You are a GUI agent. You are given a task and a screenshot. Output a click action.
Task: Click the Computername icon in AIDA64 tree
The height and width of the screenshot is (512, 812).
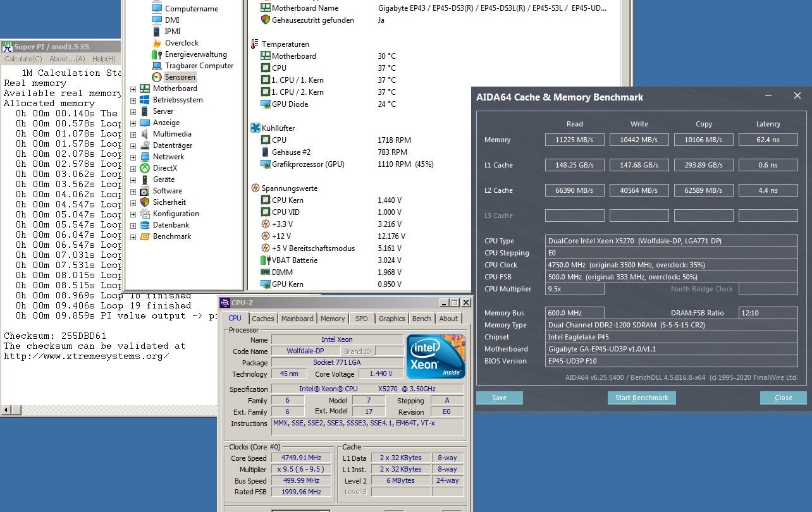pyautogui.click(x=157, y=8)
